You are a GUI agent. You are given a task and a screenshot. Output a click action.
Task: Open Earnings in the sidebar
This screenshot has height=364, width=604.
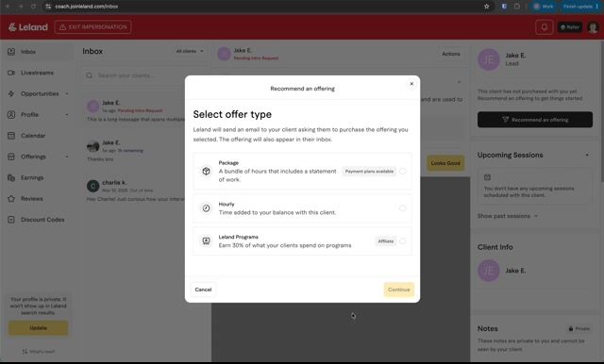click(x=38, y=177)
